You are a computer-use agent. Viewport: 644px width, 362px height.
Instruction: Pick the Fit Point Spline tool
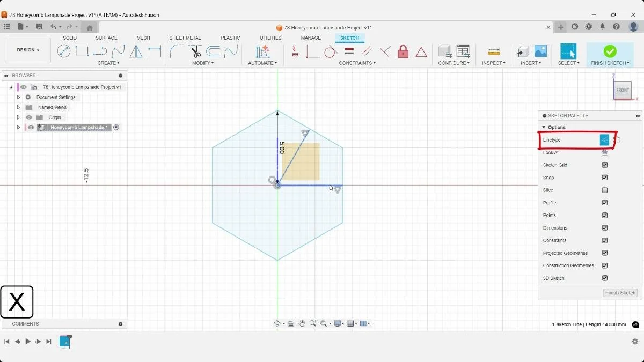click(x=118, y=51)
